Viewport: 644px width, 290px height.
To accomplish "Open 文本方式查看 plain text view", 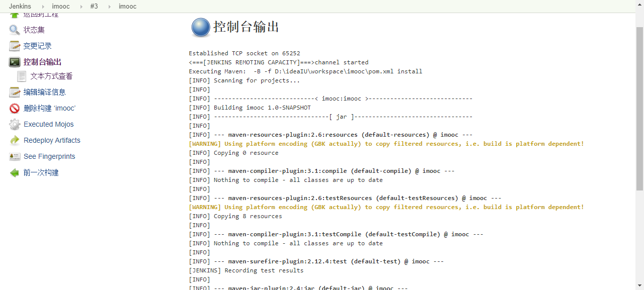I will tap(51, 76).
